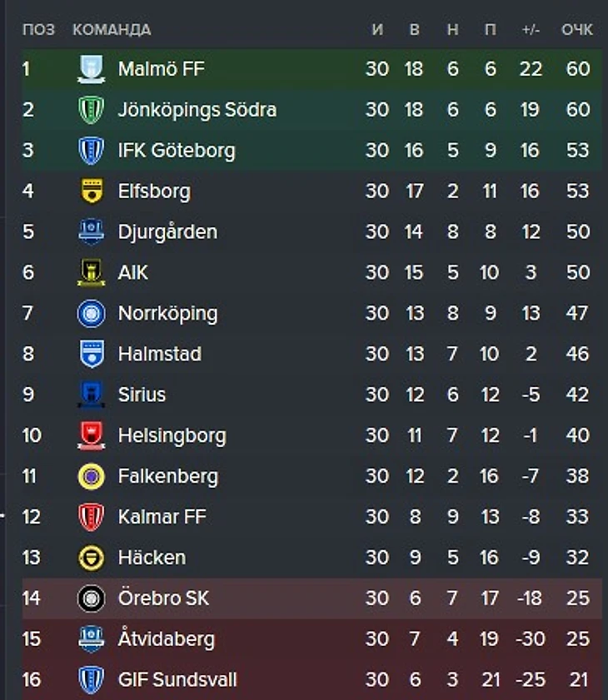Select the Sirius table row
The width and height of the screenshot is (608, 700).
(311, 395)
